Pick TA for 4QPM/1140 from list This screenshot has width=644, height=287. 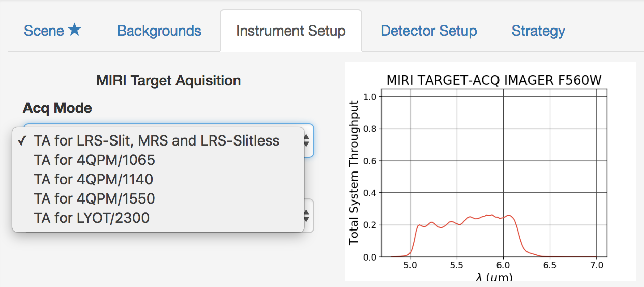(x=94, y=179)
